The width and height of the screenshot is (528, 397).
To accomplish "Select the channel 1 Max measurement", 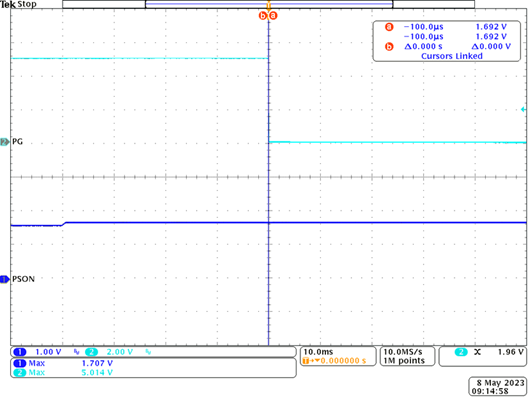I will (63, 363).
